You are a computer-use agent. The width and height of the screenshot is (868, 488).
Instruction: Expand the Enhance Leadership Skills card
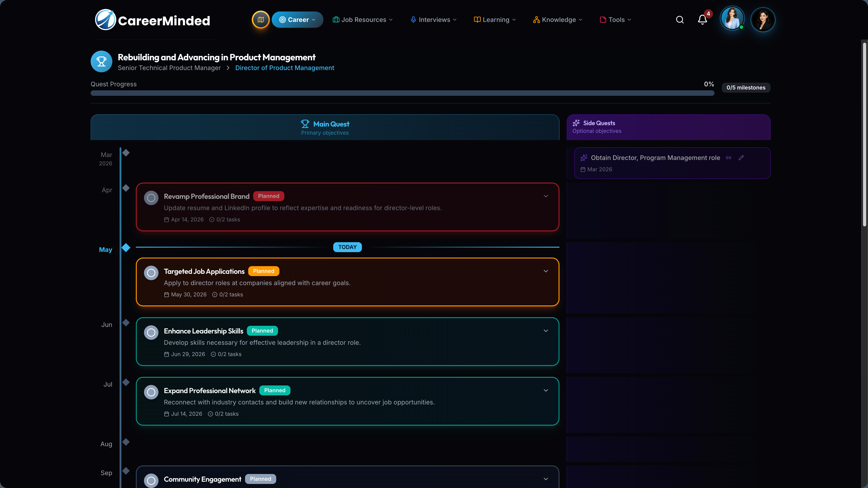[x=546, y=331]
